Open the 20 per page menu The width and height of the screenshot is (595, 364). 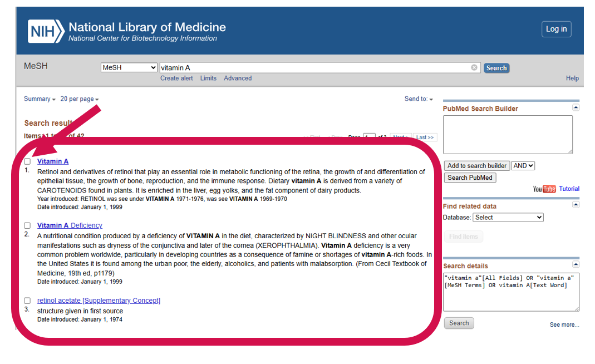[x=80, y=99]
